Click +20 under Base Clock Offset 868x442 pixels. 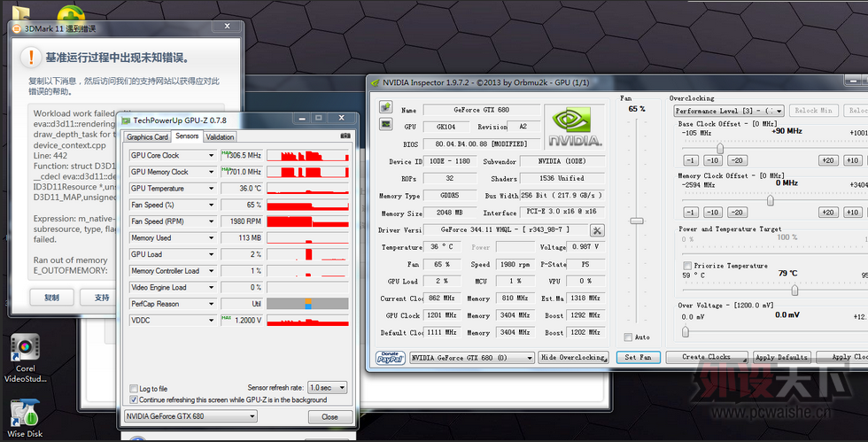[828, 160]
